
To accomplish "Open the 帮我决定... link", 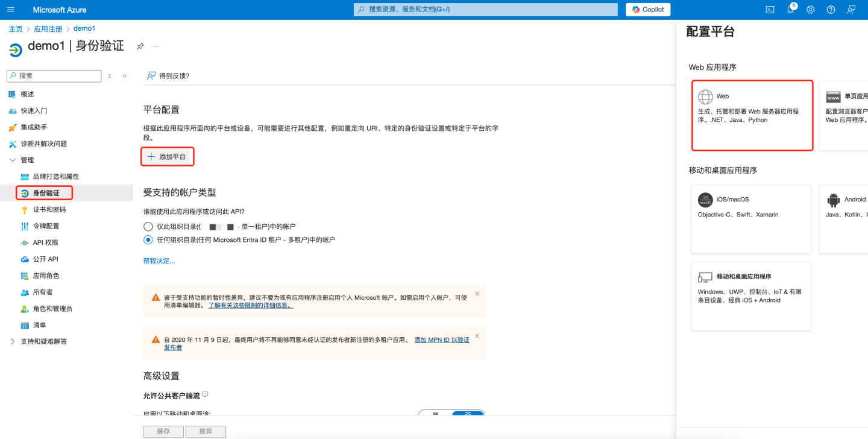I will click(159, 261).
